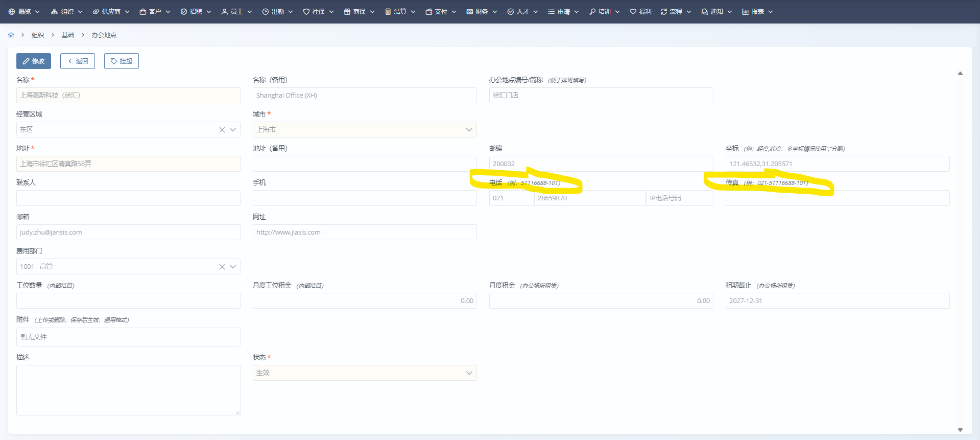Screen dimensions: 980x440
Task: Click the 修改 edit button
Action: [x=34, y=61]
